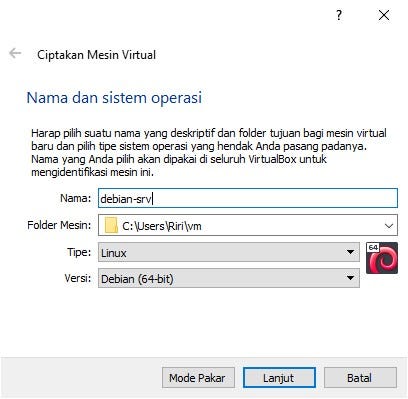The width and height of the screenshot is (408, 399).
Task: Focus the Nama text field
Action: point(248,198)
